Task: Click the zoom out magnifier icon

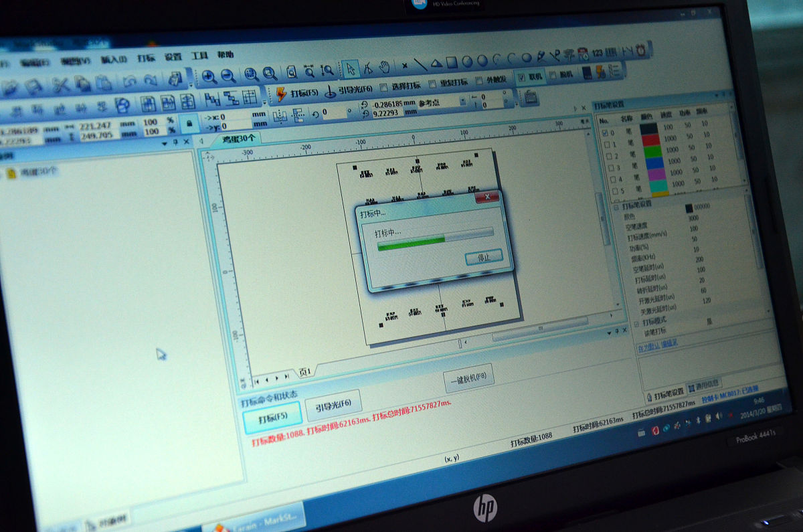Action: tap(228, 76)
